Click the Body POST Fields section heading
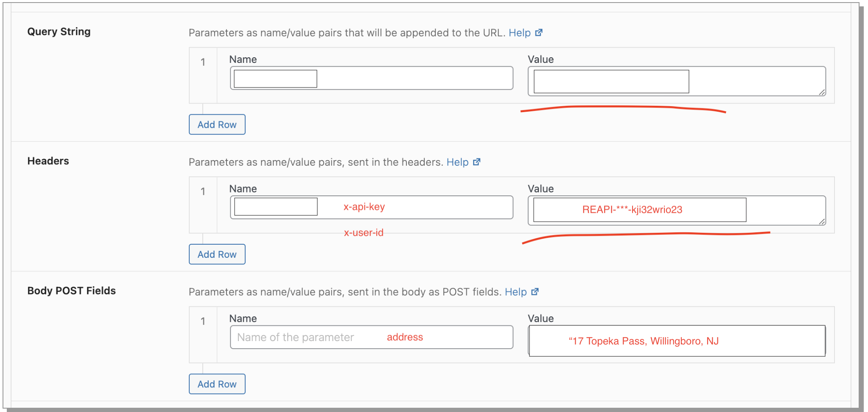The width and height of the screenshot is (868, 412). 71,291
